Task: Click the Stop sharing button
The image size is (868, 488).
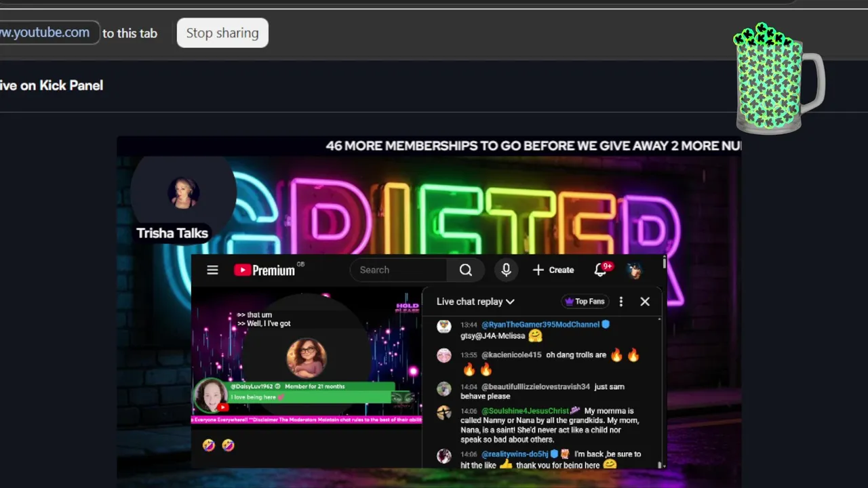Action: coord(222,33)
